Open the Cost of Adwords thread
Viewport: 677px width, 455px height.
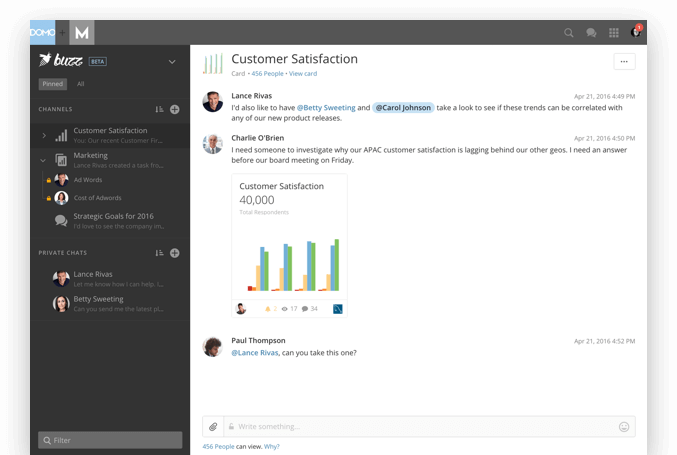click(98, 198)
